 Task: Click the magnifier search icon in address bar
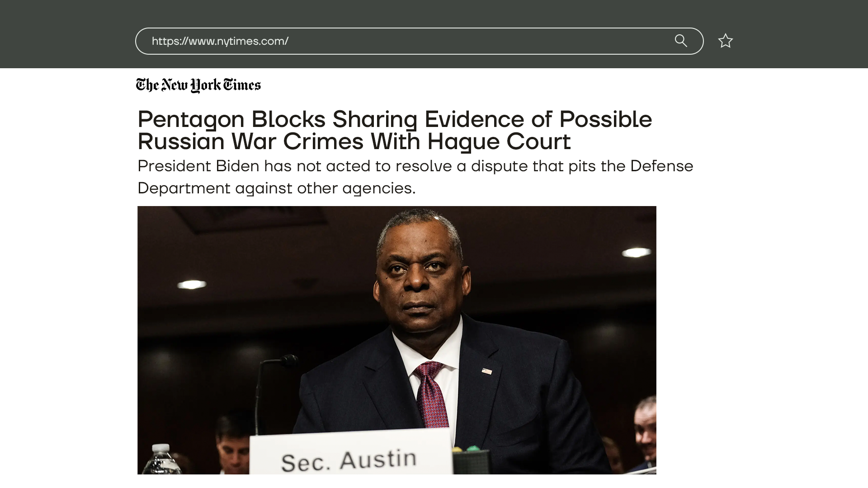[681, 41]
